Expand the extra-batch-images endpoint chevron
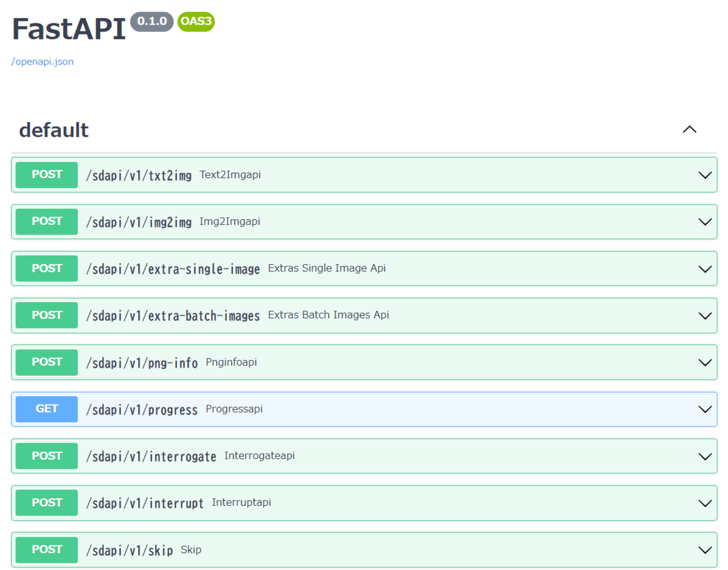 [x=705, y=315]
